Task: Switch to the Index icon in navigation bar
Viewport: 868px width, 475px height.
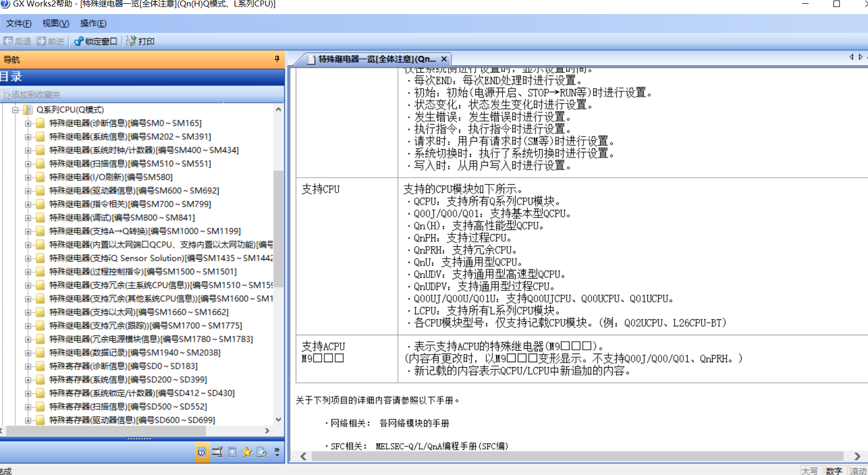Action: [217, 452]
